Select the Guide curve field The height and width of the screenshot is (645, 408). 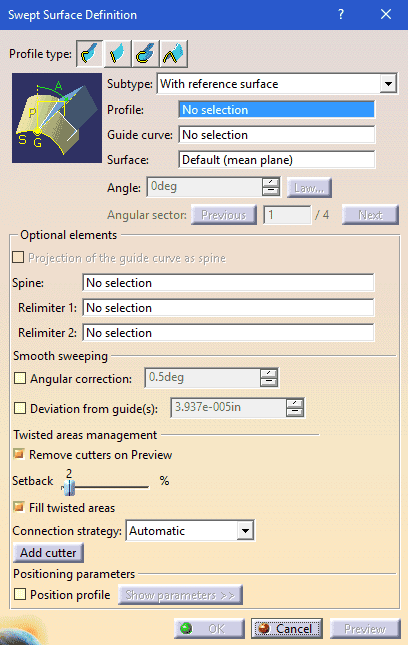277,135
